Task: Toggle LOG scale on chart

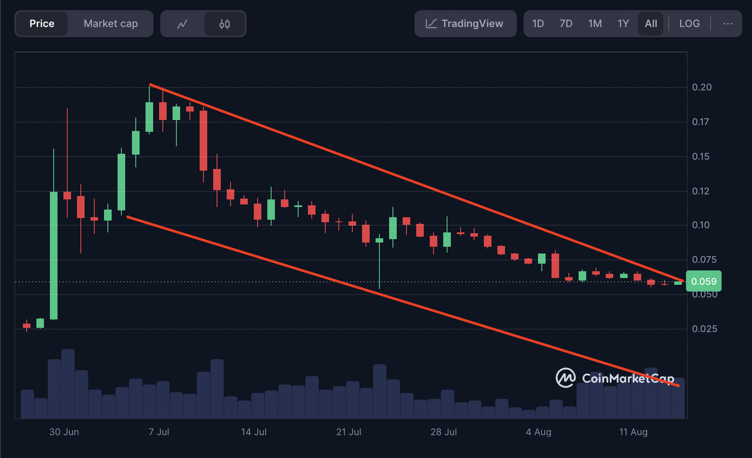Action: (690, 24)
